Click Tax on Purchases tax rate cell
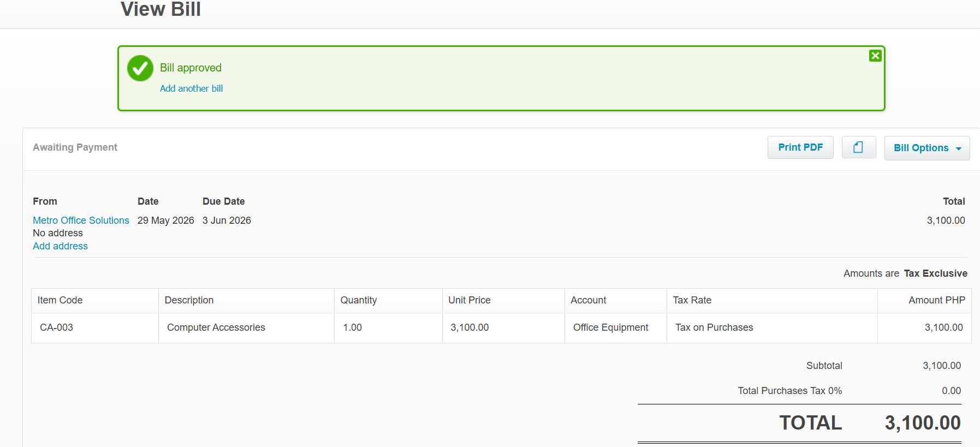 772,327
